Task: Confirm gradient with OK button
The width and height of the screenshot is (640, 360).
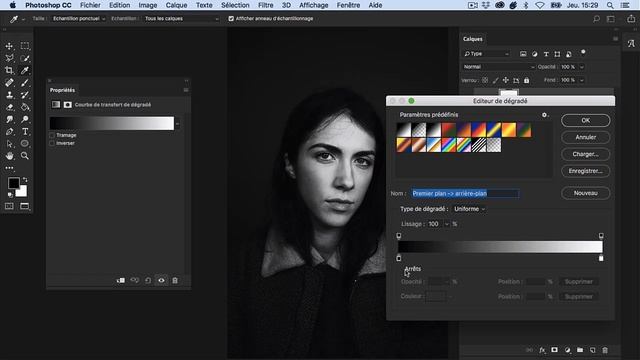Action: [x=586, y=120]
